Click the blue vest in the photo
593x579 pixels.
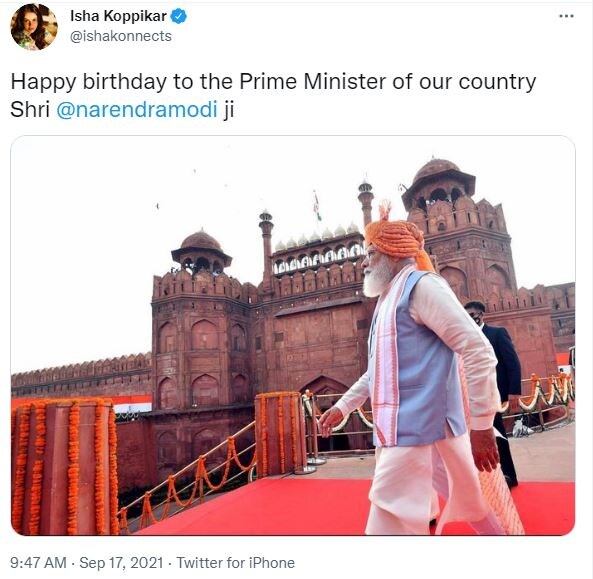point(420,361)
